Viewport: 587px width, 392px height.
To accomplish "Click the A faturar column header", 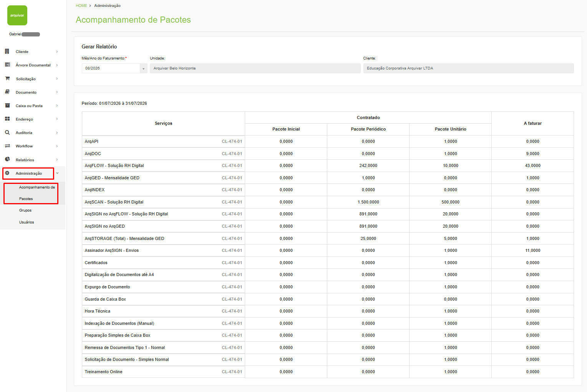I will coord(533,123).
